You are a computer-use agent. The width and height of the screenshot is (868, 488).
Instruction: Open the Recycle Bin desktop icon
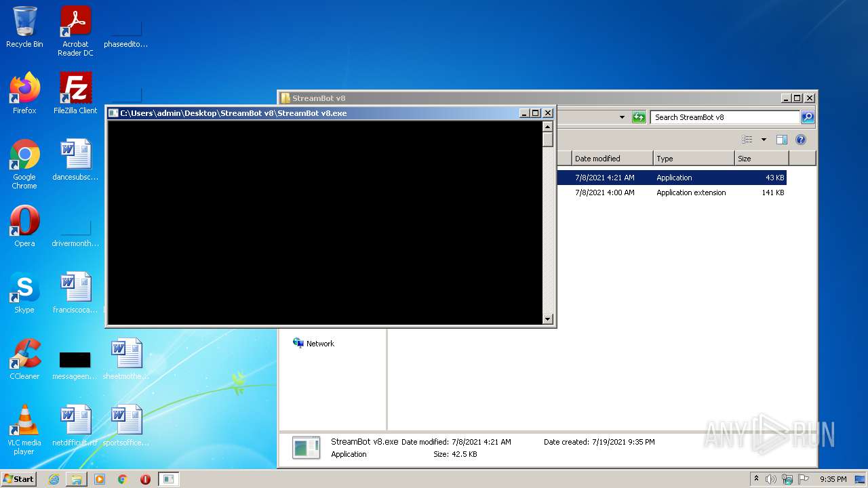coord(24,27)
